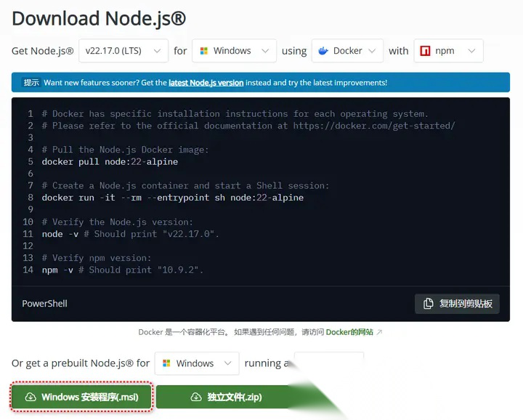Screen dimensions: 523x420
Task: Click the "latest Node.js version" link
Action: point(206,83)
